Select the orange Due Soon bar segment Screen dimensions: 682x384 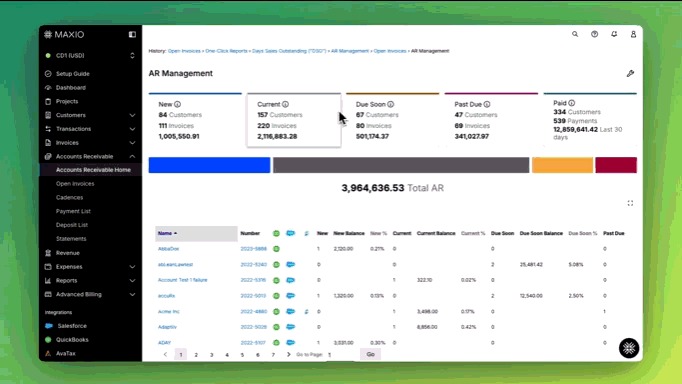(562, 165)
